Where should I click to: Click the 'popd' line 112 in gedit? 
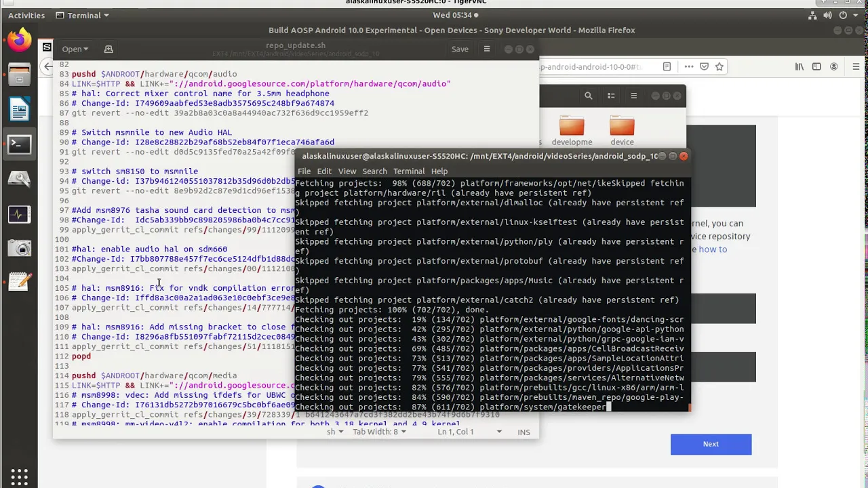point(81,356)
